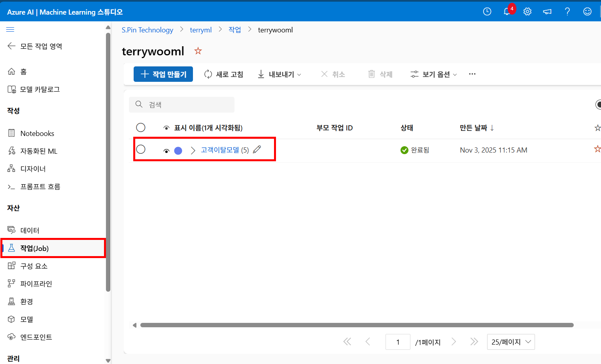This screenshot has width=601, height=364.
Task: Open 모델 in sidebar
Action: pyautogui.click(x=27, y=319)
